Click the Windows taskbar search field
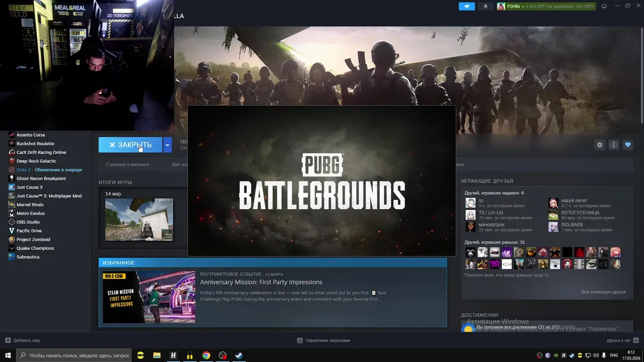The image size is (644, 362). (74, 355)
